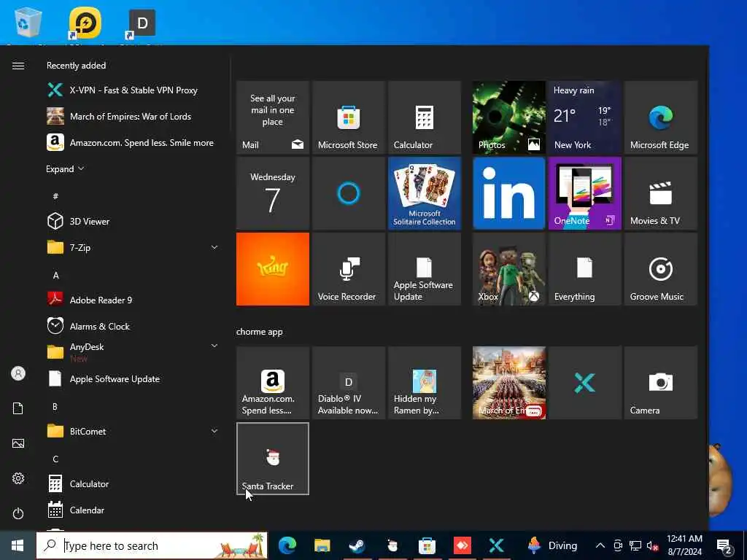Open New York weather tile

click(584, 117)
